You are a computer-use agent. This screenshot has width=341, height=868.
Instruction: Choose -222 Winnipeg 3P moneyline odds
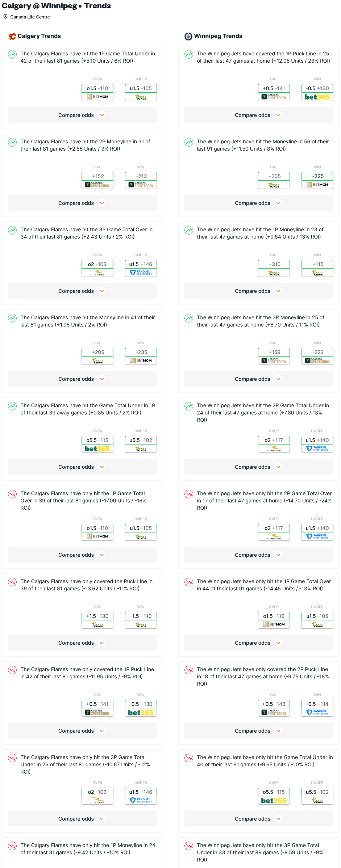317,352
